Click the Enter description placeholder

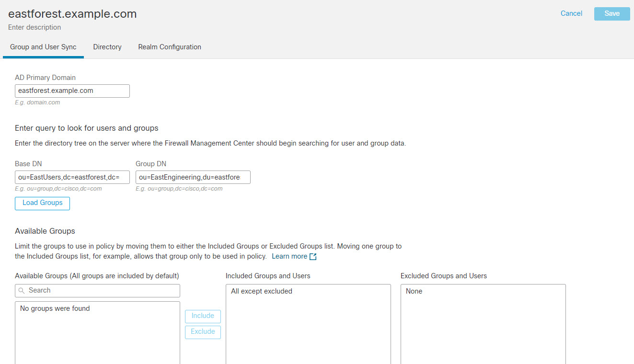pos(34,27)
